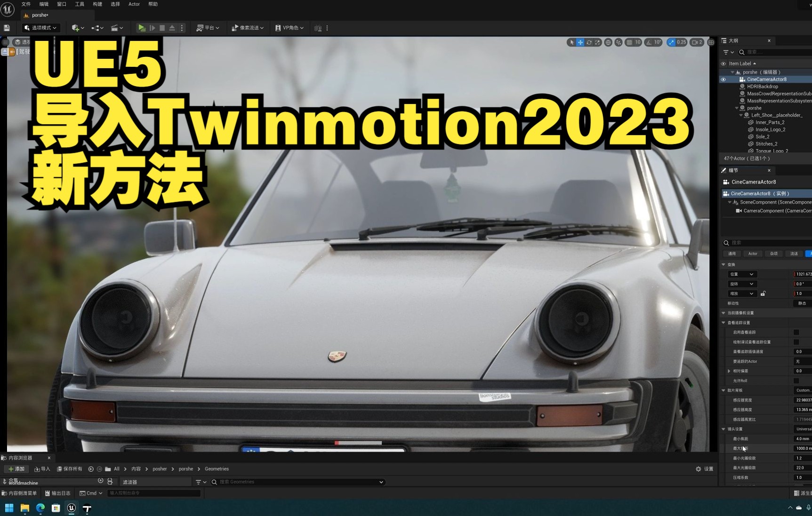Switch to the Actor filter tab in details
Viewport: 812px width, 516px height.
tap(753, 254)
